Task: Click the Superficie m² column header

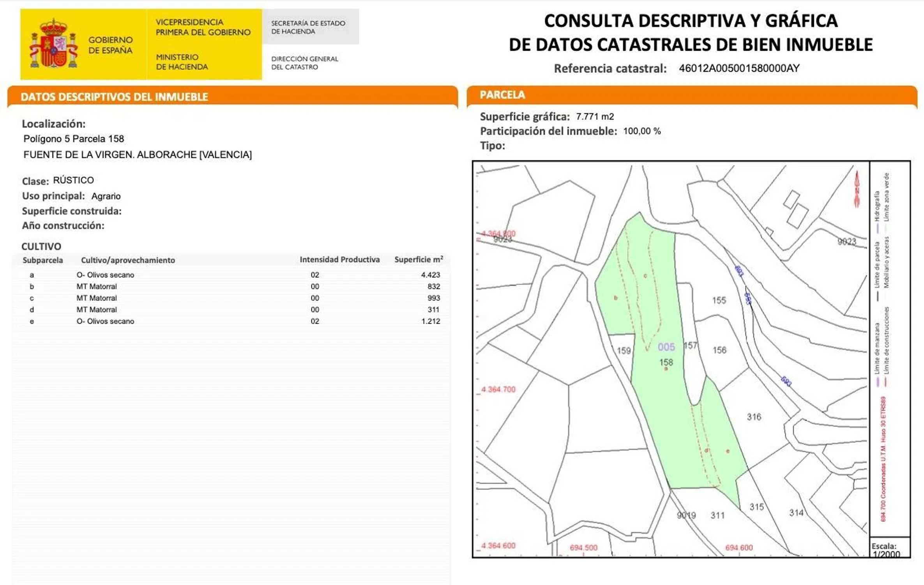Action: (x=418, y=260)
